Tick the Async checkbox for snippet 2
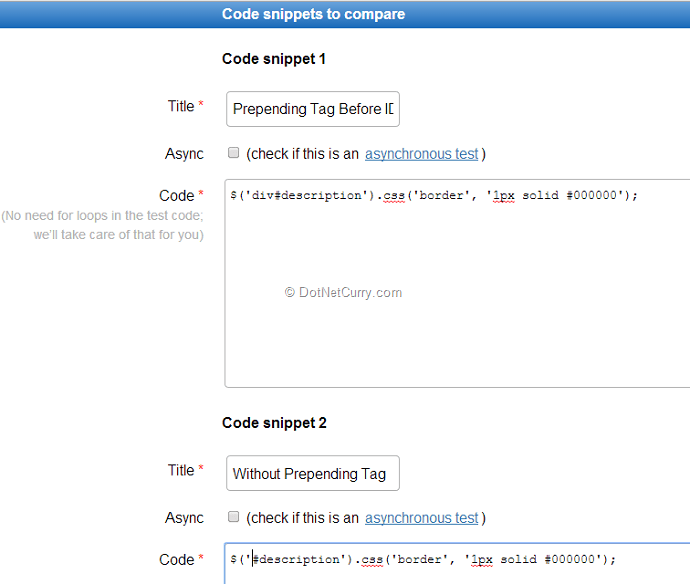Viewport: 690px width, 584px height. [x=234, y=517]
